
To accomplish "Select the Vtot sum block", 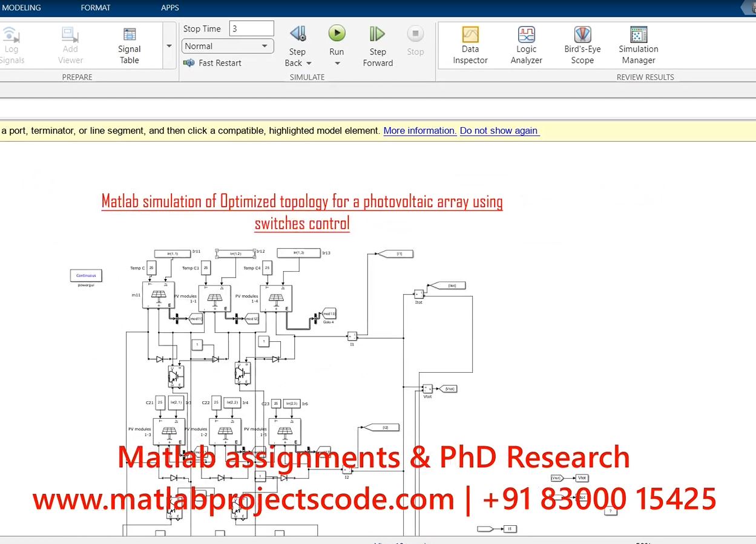I will [x=427, y=388].
